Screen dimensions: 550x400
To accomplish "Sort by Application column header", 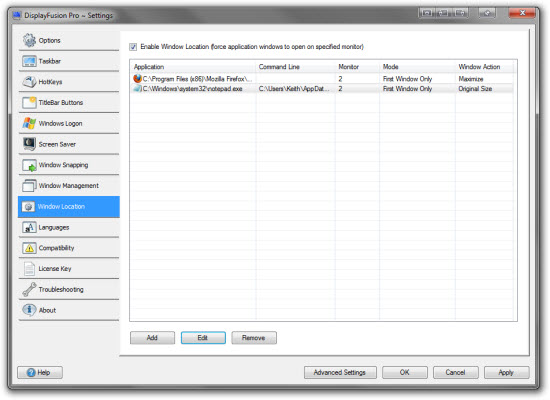I will [193, 67].
